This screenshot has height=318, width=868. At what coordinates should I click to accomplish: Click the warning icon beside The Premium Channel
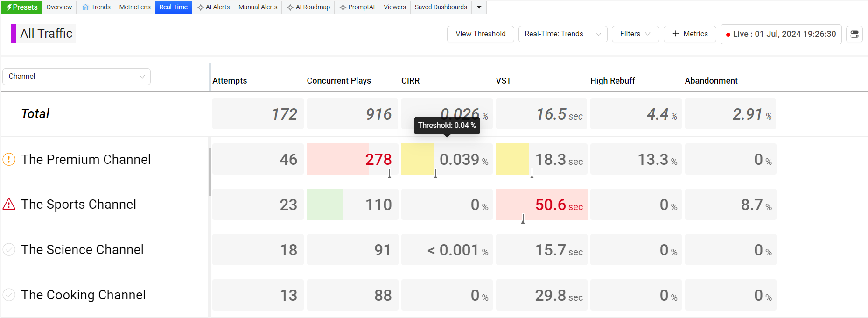coord(9,159)
